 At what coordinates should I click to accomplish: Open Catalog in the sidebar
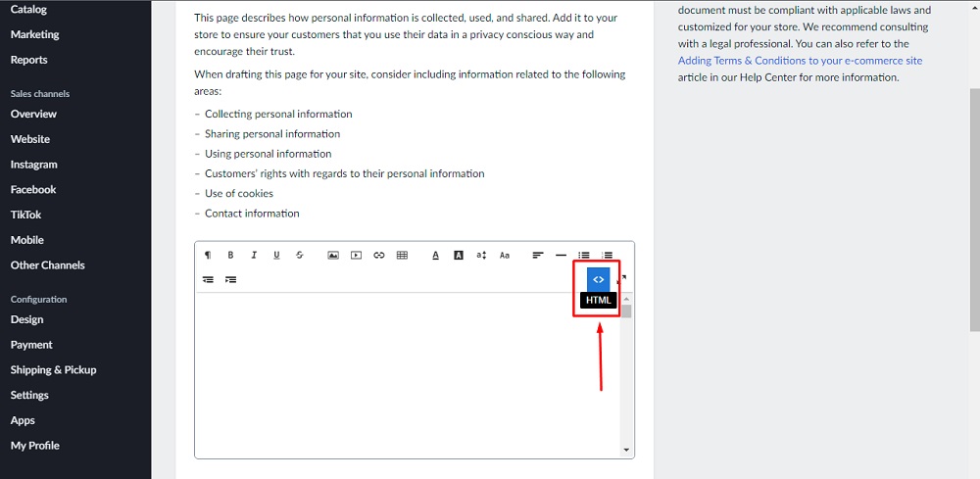28,10
